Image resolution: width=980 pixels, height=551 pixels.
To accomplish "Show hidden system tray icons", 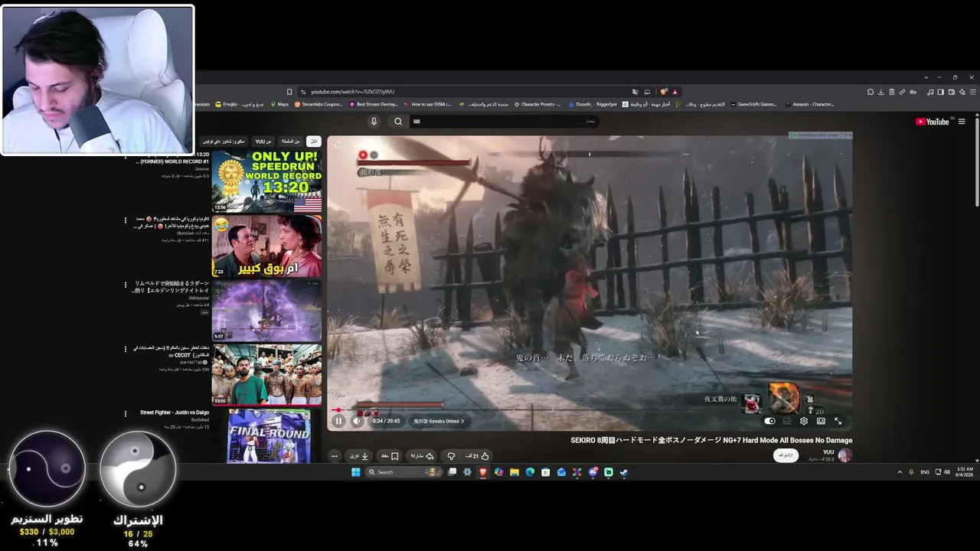I will coord(900,472).
